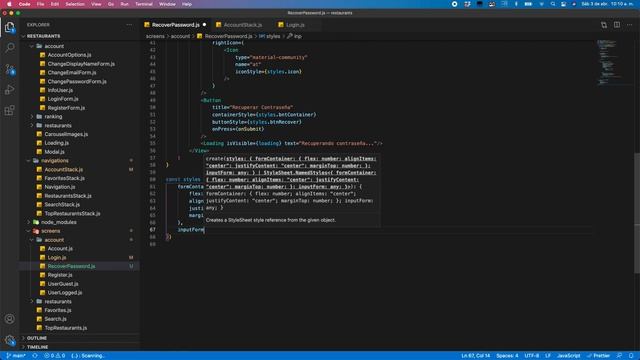Viewport: 640px width, 360px height.
Task: Expand the OUTLINE section
Action: (x=37, y=338)
